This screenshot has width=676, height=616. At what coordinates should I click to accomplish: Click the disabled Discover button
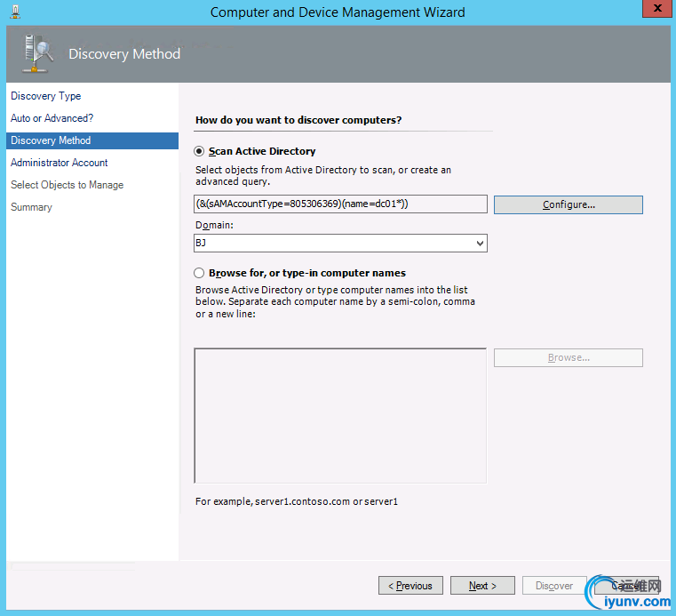(x=554, y=586)
